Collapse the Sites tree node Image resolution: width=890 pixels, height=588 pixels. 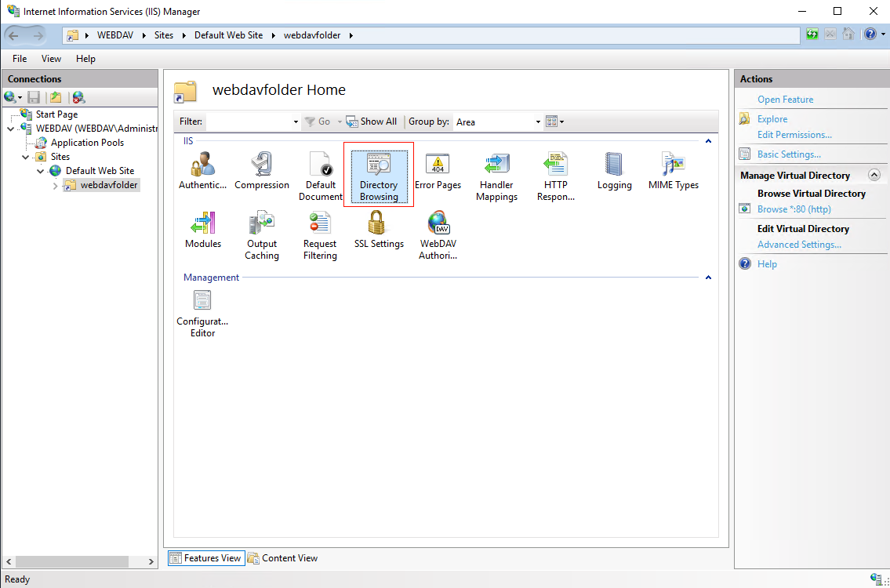tap(26, 157)
